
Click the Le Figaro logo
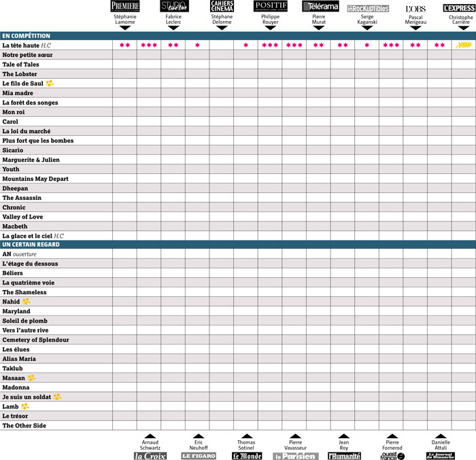(199, 456)
